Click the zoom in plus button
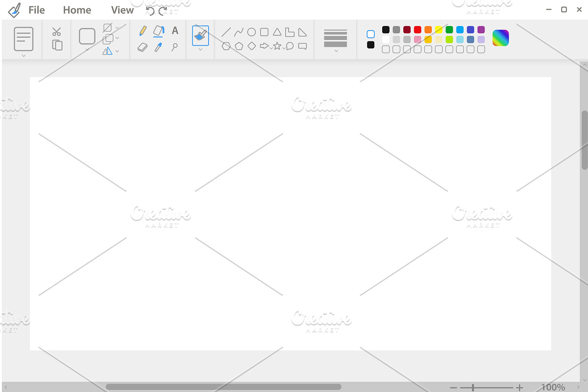This screenshot has width=588, height=392. 520,388
